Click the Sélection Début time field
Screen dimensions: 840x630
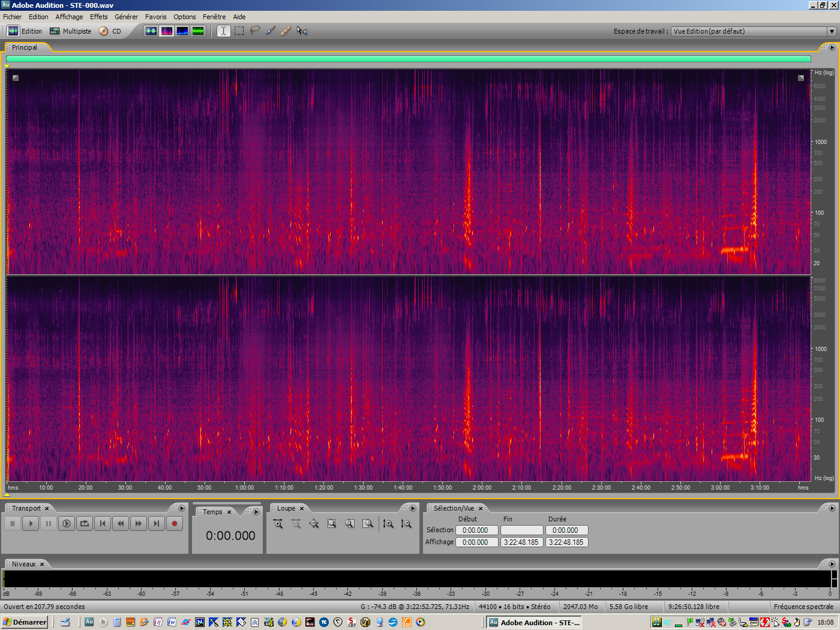(x=476, y=530)
